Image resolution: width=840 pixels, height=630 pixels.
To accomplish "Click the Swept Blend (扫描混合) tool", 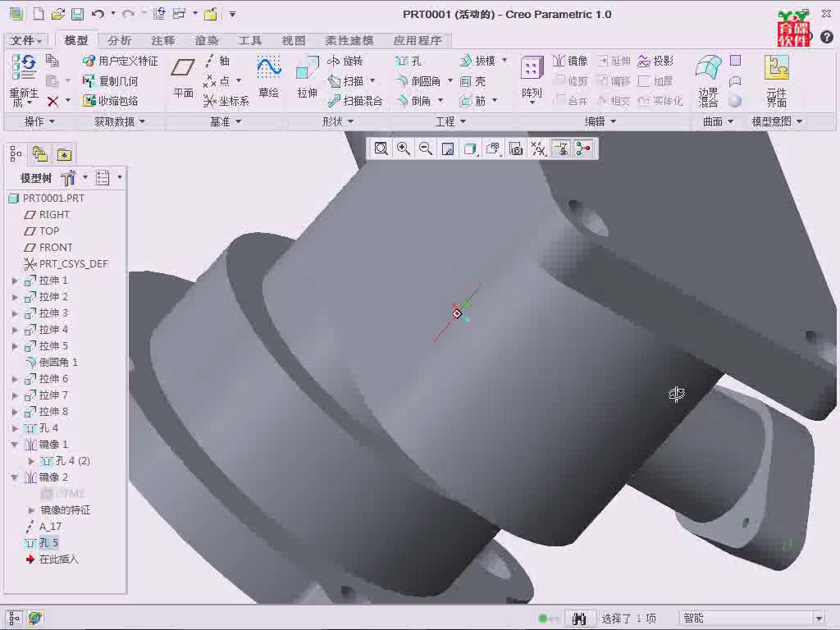I will click(x=355, y=101).
